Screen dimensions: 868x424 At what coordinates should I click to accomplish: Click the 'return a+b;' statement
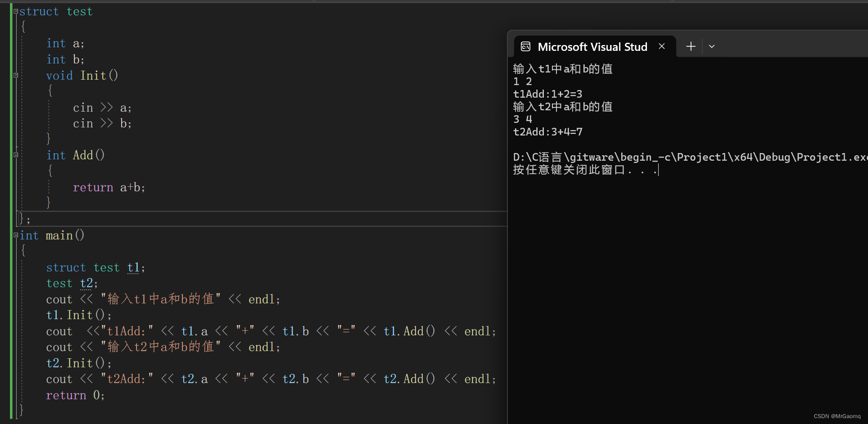tap(109, 187)
